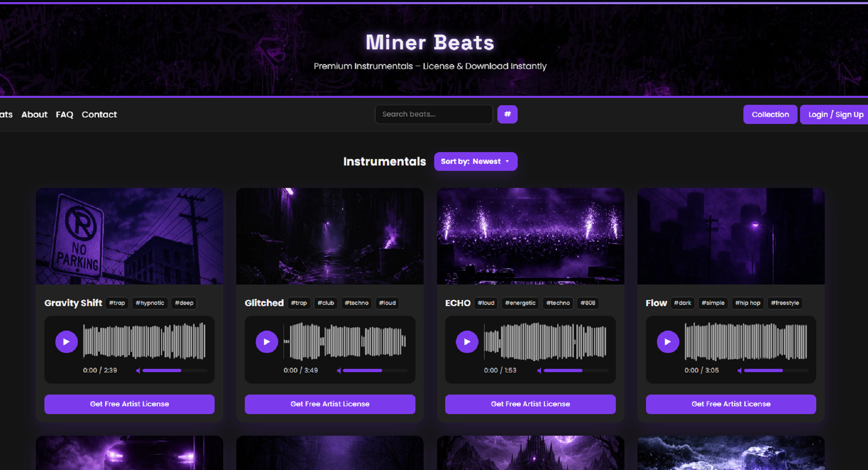The width and height of the screenshot is (868, 470).
Task: Get Free Artist License for Gravity Shift
Action: [x=130, y=404]
